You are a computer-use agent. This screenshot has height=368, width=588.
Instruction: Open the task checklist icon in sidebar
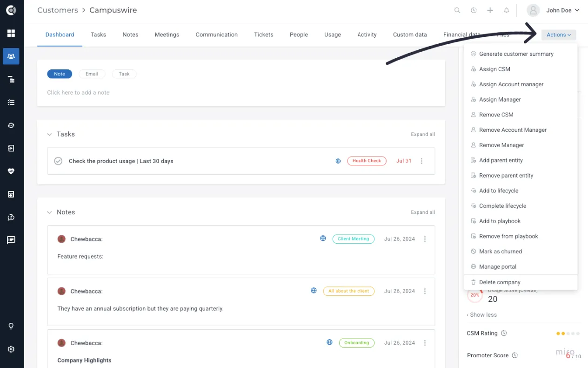(x=11, y=102)
